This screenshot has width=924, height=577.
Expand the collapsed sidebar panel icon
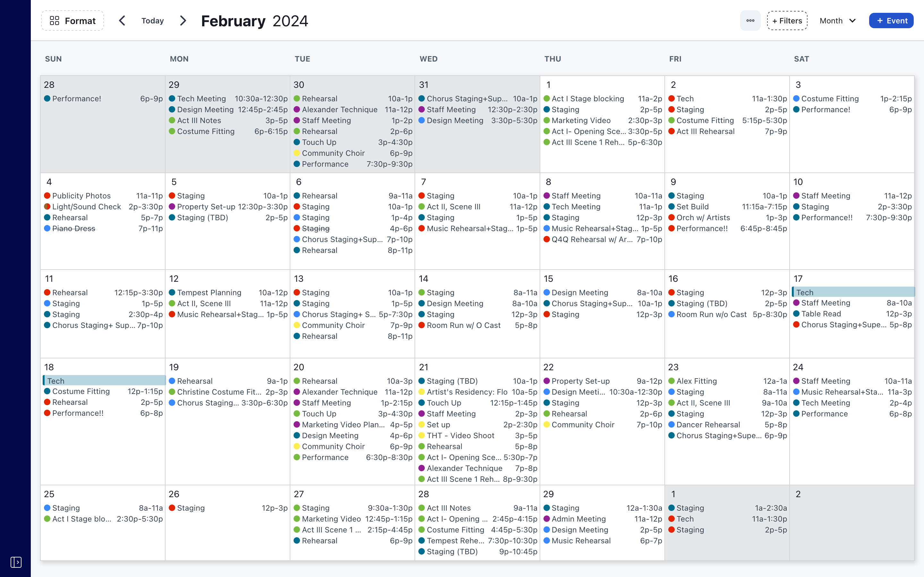coord(16,562)
